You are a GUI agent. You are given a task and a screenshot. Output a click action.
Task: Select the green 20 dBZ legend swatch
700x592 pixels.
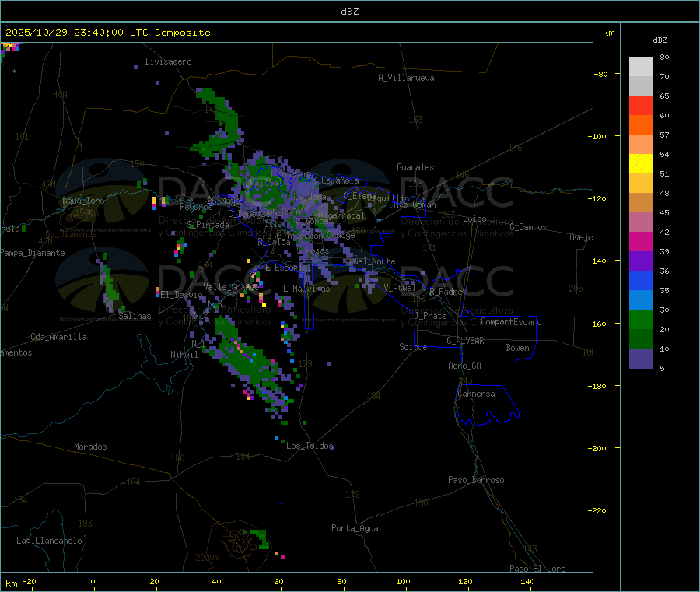pos(641,319)
